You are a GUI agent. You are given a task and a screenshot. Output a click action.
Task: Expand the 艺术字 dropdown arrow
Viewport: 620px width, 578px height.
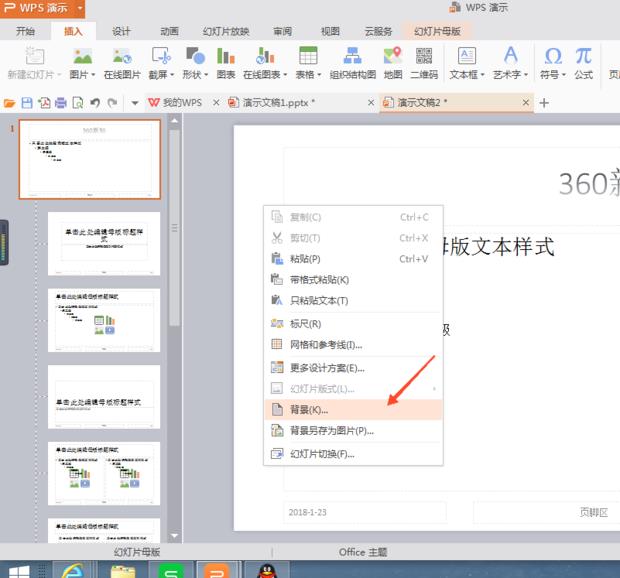pyautogui.click(x=526, y=75)
